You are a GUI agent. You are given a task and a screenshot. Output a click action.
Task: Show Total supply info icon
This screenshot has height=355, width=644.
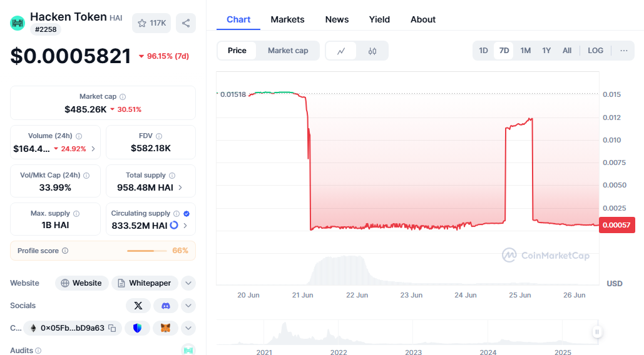click(172, 176)
